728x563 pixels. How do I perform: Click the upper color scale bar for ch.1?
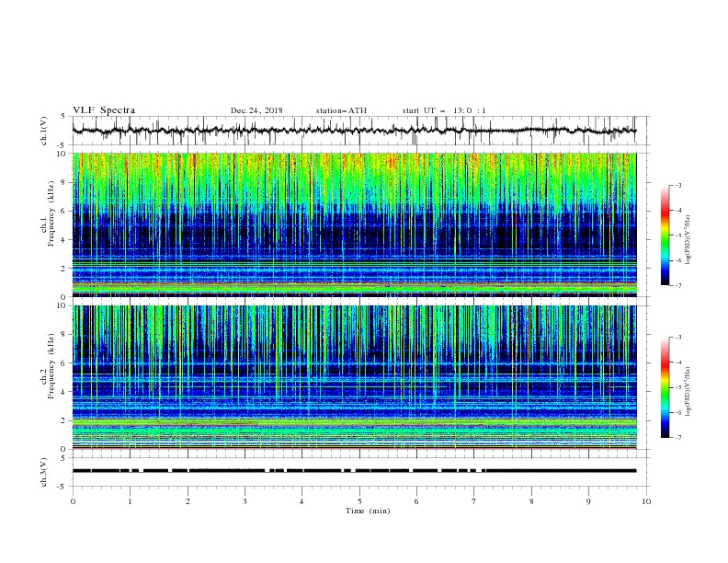click(665, 236)
